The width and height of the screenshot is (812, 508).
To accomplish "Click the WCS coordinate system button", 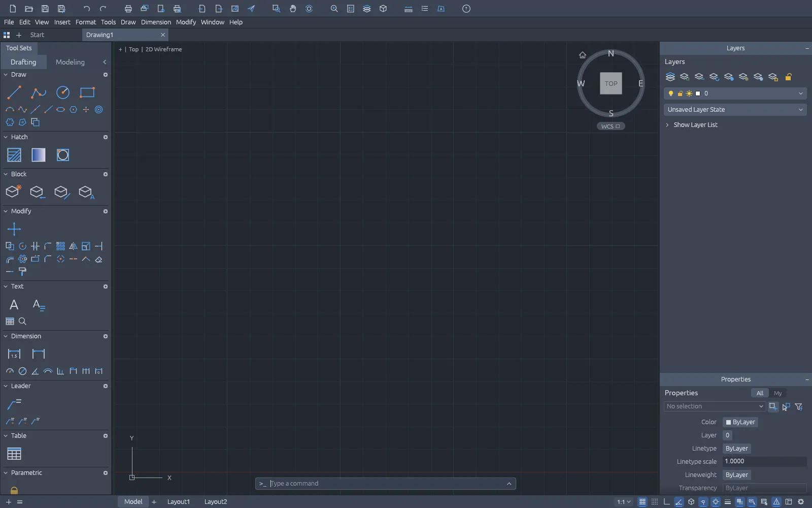I will [x=611, y=126].
